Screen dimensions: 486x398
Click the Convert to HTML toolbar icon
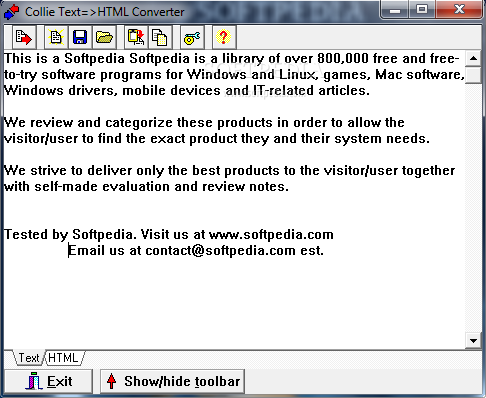(24, 37)
